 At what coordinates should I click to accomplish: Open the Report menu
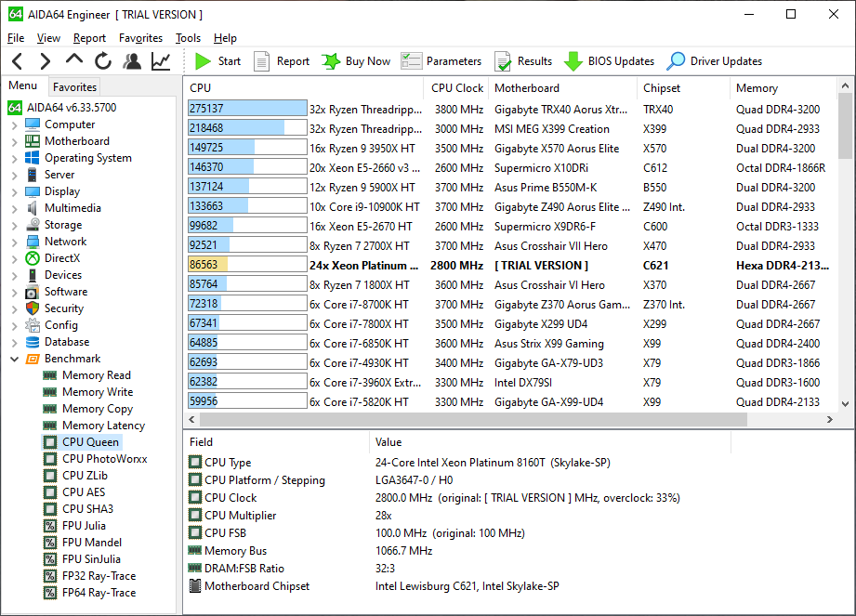[89, 38]
